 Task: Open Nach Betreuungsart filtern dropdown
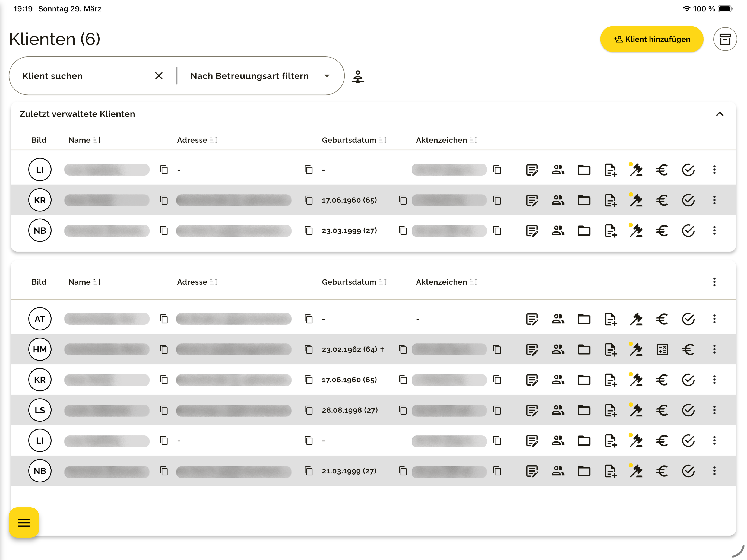pyautogui.click(x=260, y=76)
